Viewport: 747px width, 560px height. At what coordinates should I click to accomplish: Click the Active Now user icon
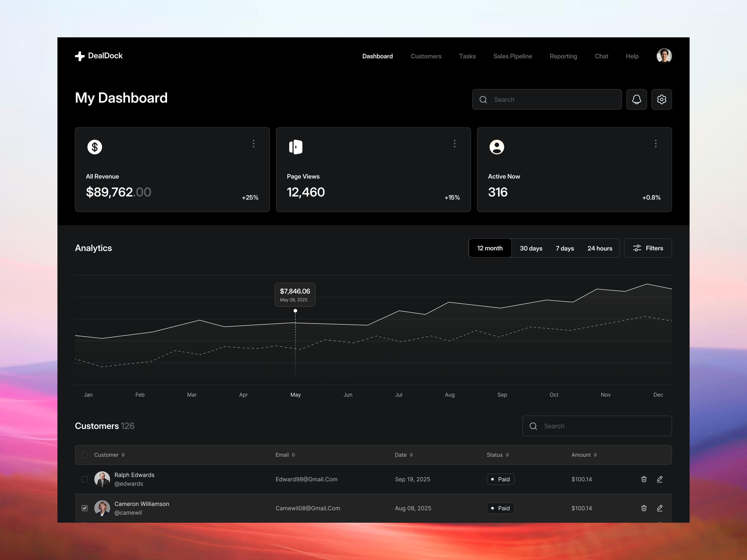click(497, 147)
